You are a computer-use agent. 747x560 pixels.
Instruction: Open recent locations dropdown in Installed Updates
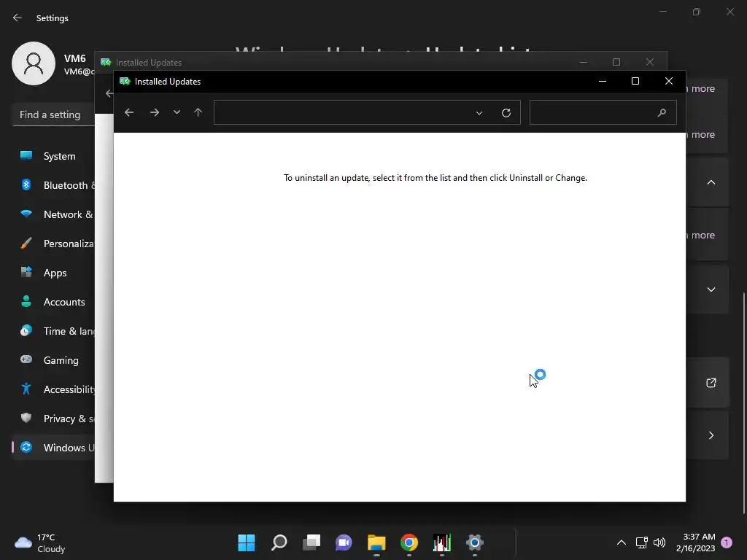click(x=177, y=112)
